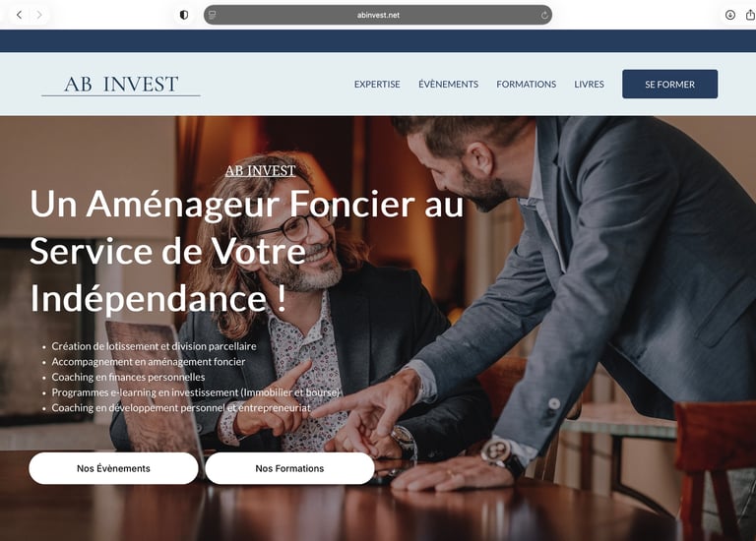This screenshot has width=756, height=541.
Task: Click the Coaching en finances personnelles bullet
Action: (x=128, y=377)
